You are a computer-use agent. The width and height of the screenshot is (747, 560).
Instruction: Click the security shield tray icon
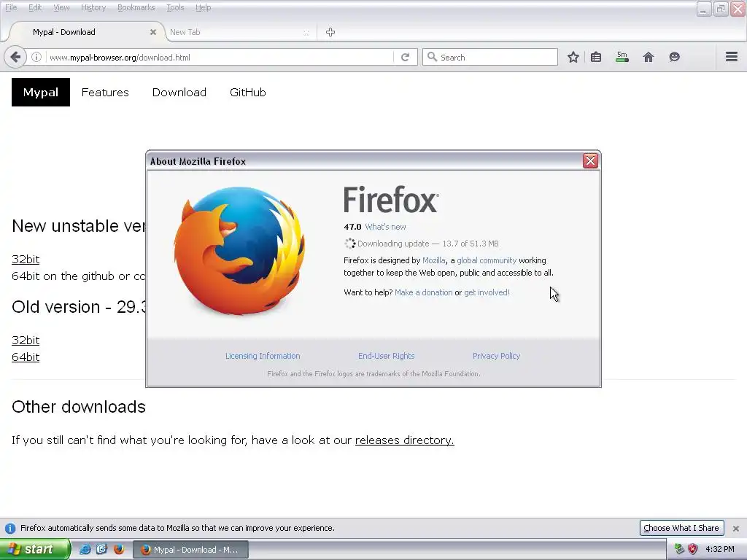[x=693, y=549]
